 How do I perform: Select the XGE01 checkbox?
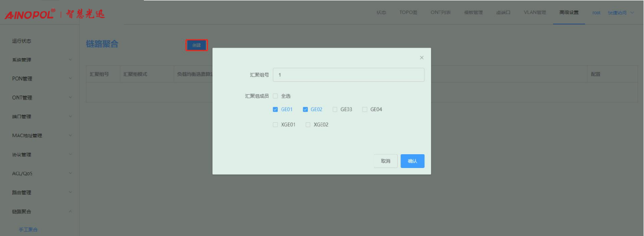click(x=275, y=125)
